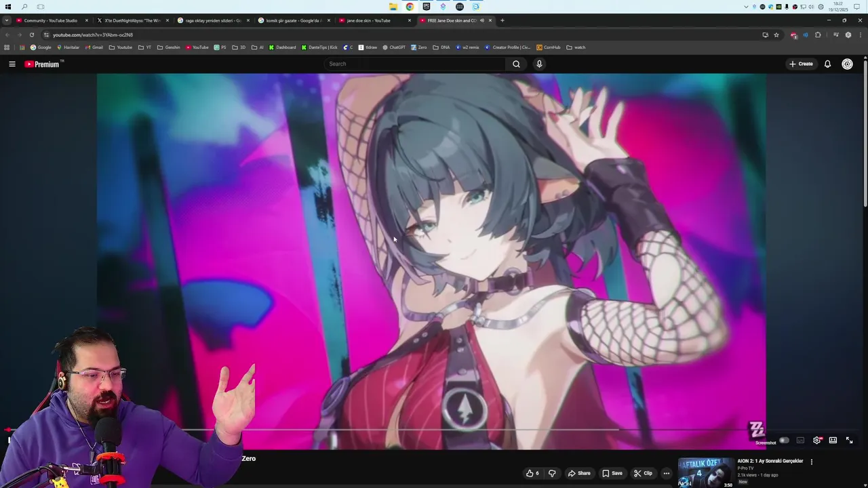Open the tldraw bookmark

(x=368, y=47)
